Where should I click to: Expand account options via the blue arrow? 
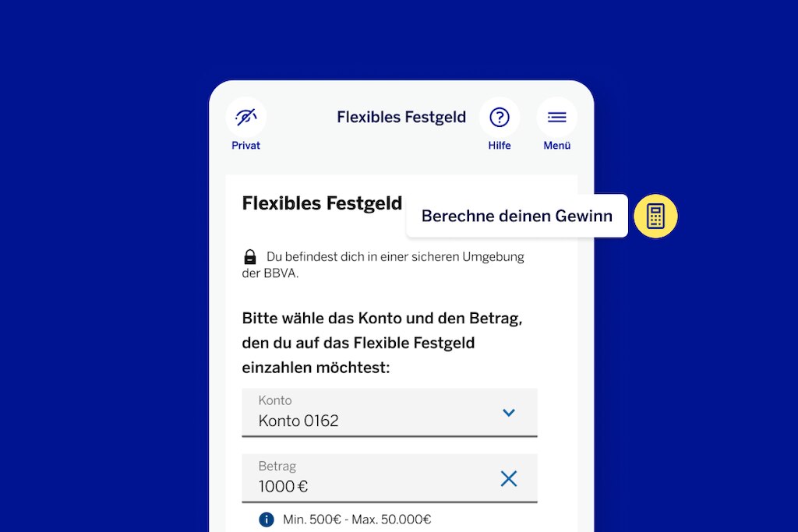[x=509, y=413]
